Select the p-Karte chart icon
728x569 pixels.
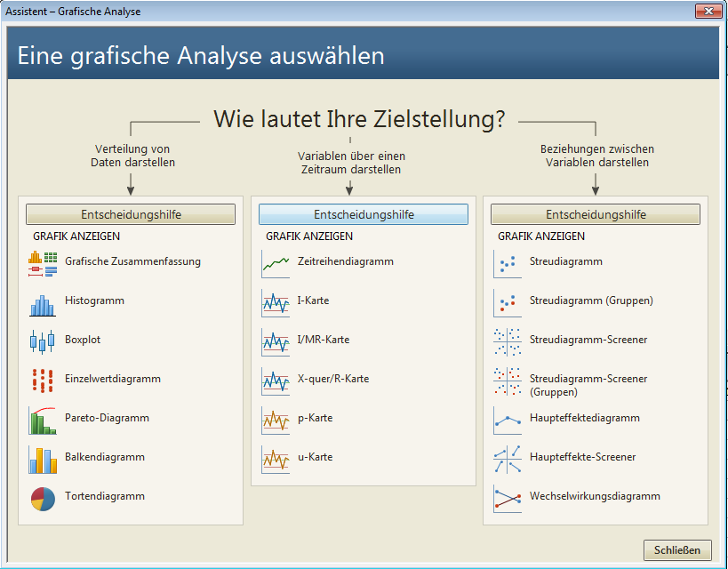tap(276, 421)
